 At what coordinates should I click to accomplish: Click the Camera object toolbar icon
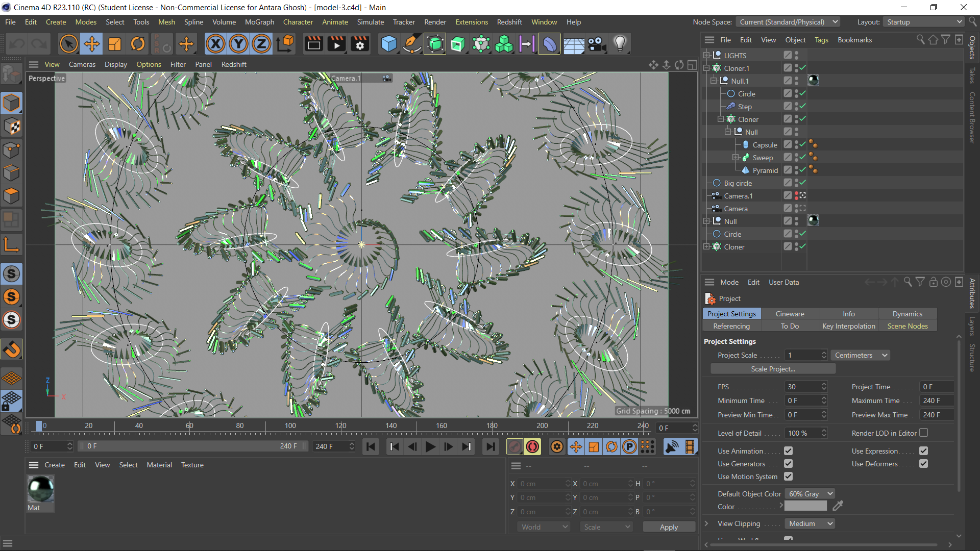pyautogui.click(x=597, y=44)
